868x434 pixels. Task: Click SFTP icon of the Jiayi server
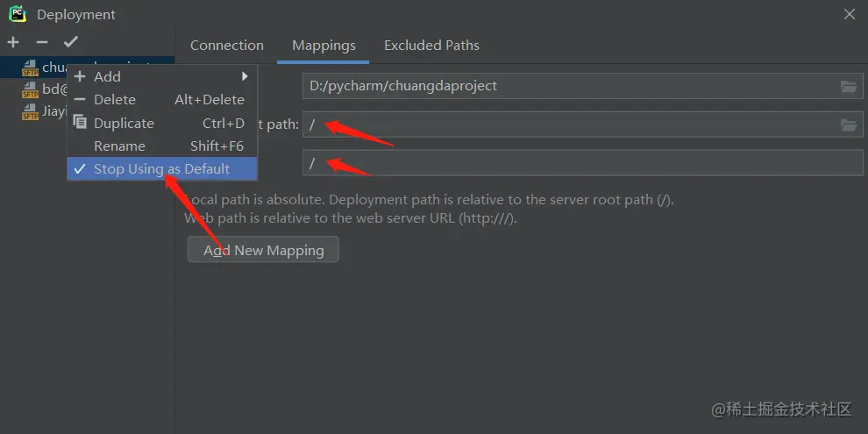pyautogui.click(x=30, y=112)
